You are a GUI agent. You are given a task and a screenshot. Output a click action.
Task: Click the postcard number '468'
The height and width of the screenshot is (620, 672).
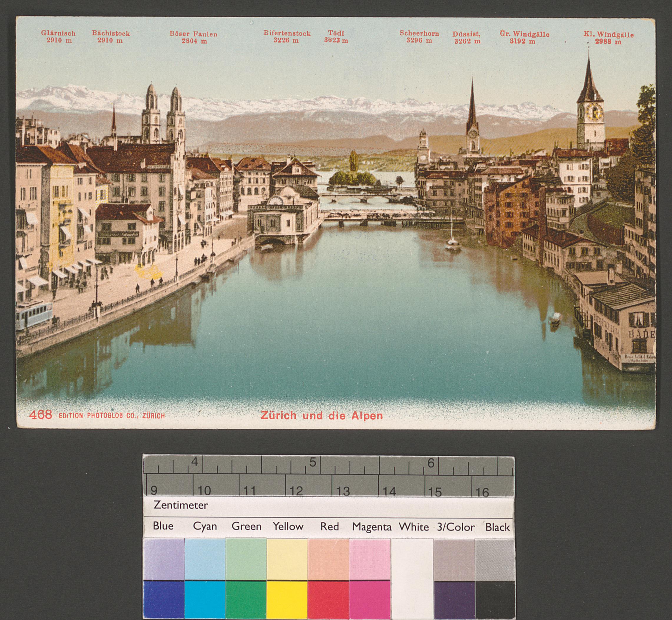point(41,415)
